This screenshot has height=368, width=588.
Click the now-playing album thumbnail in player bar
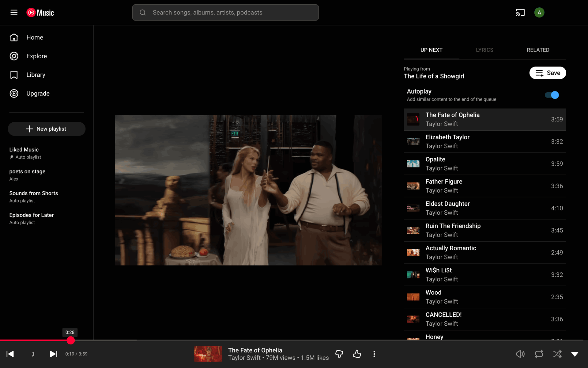(208, 354)
